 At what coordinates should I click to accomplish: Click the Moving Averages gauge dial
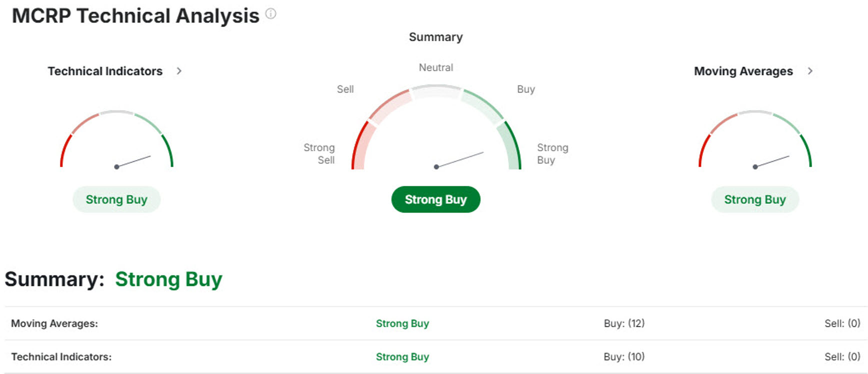tap(755, 140)
